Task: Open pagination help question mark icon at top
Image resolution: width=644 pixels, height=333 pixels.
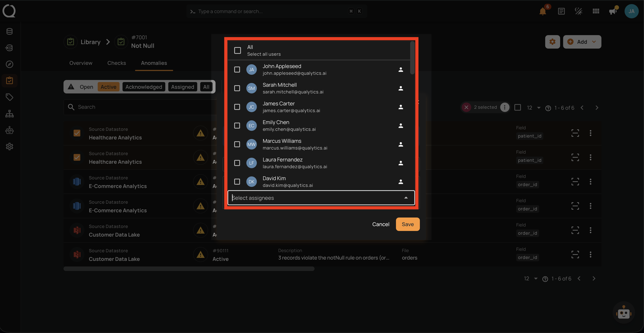Action: click(548, 108)
